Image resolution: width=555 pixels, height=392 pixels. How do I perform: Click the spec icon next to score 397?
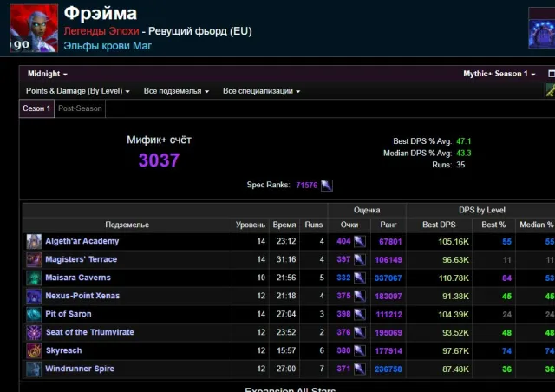click(x=360, y=259)
